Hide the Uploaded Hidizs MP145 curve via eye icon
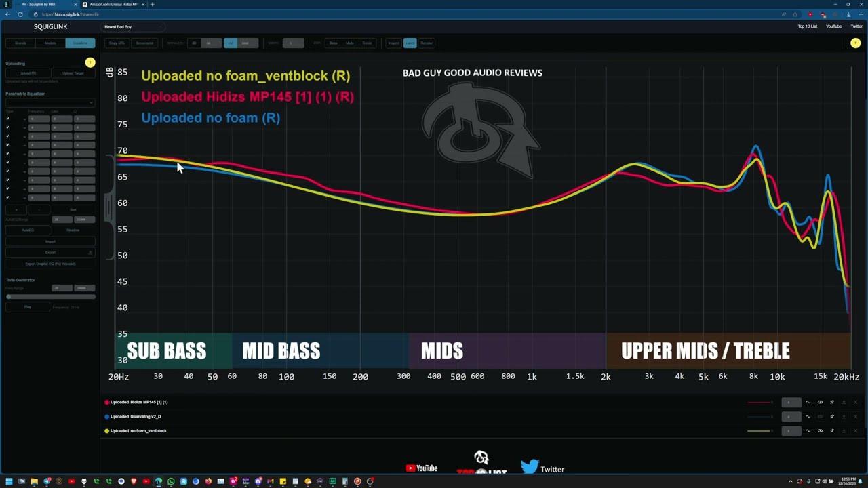 (820, 402)
